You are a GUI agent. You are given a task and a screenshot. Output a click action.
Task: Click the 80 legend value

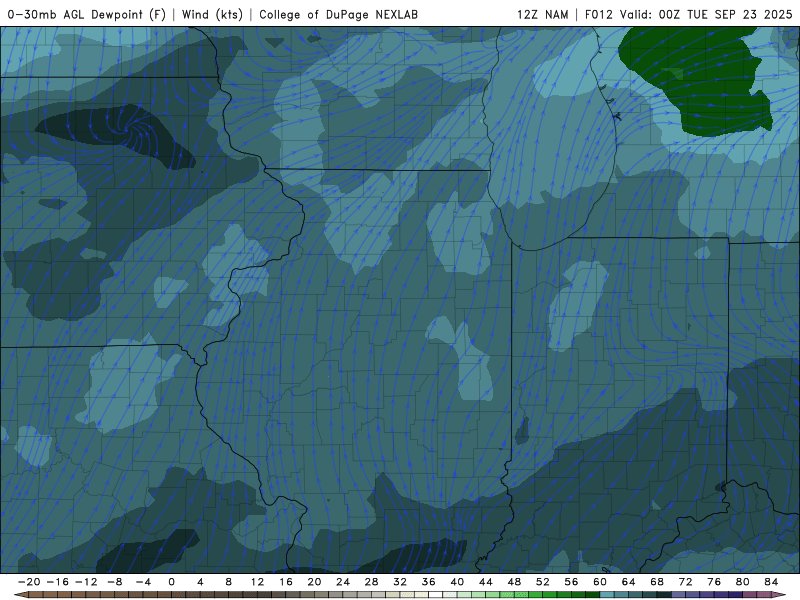coord(743,582)
